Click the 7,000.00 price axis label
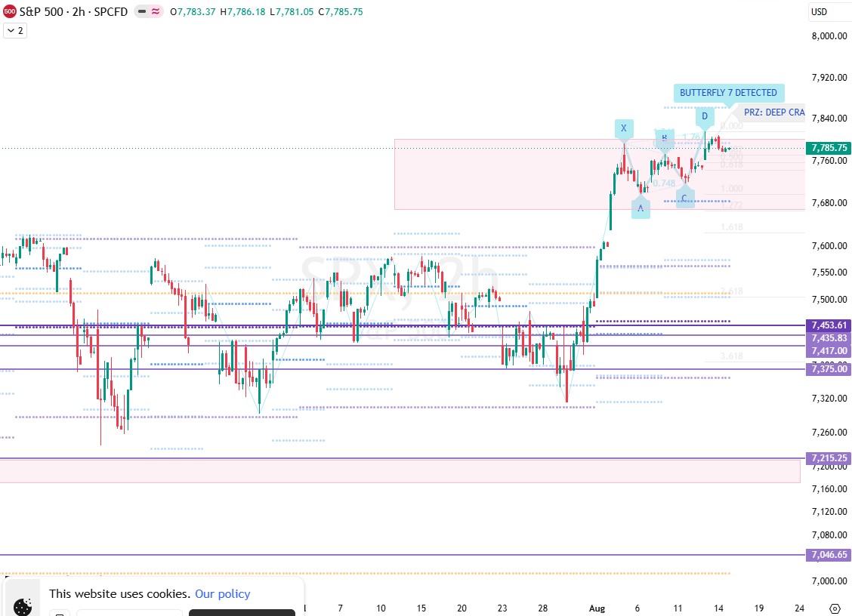Screen dimensions: 852x616 point(829,581)
